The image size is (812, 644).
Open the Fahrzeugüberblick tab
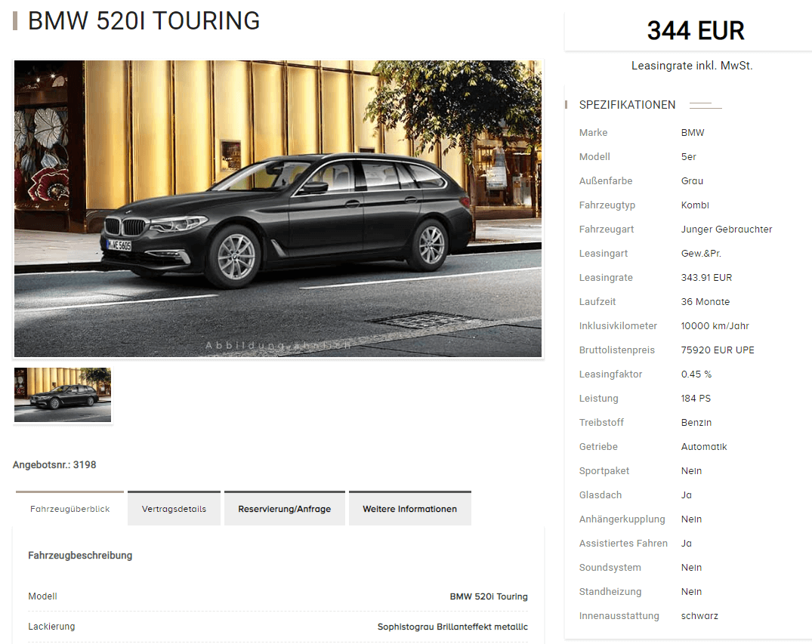70,508
